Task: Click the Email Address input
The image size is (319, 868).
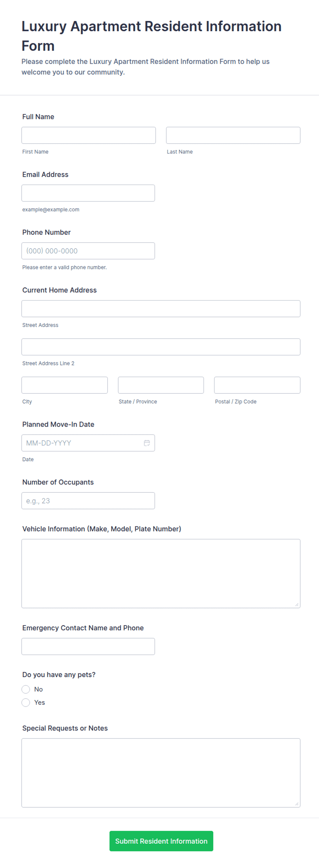Action: (x=88, y=193)
